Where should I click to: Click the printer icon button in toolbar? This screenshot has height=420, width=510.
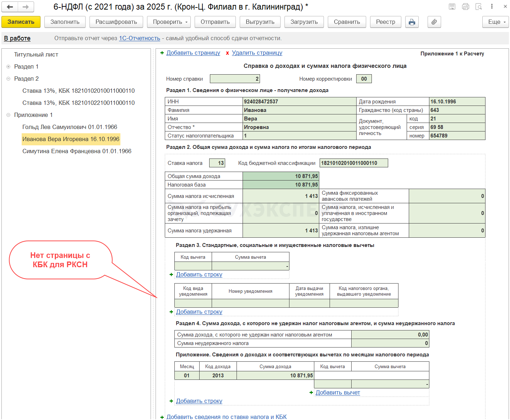[x=412, y=22]
